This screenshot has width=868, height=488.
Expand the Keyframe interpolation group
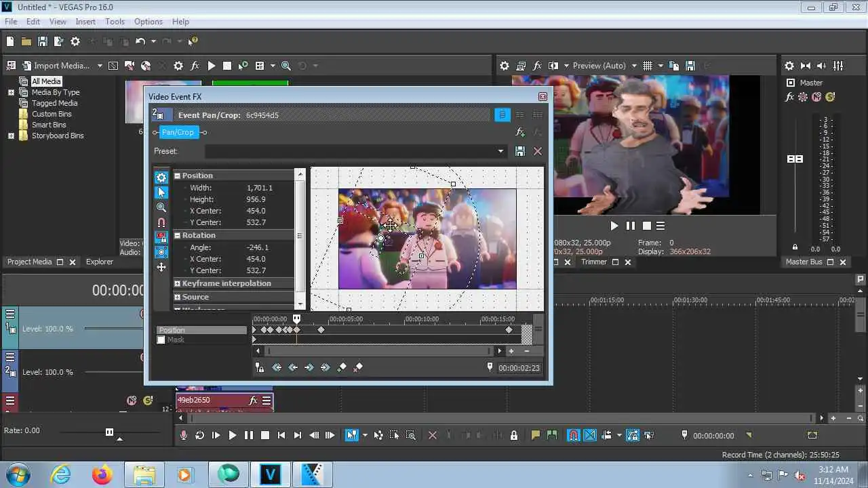click(178, 283)
